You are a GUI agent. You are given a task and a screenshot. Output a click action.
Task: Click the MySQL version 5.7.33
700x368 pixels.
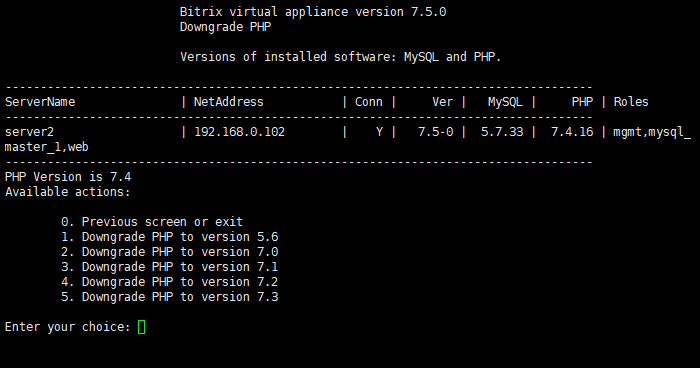tap(502, 132)
